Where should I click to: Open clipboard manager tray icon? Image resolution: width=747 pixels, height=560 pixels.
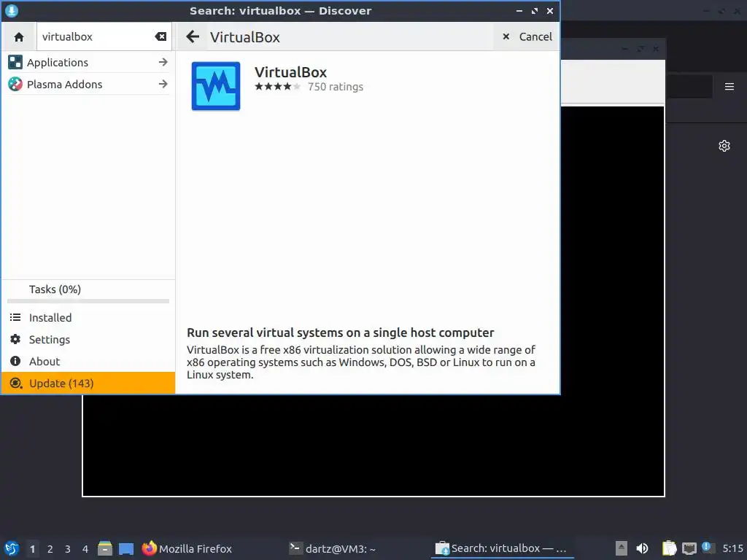[x=669, y=548]
